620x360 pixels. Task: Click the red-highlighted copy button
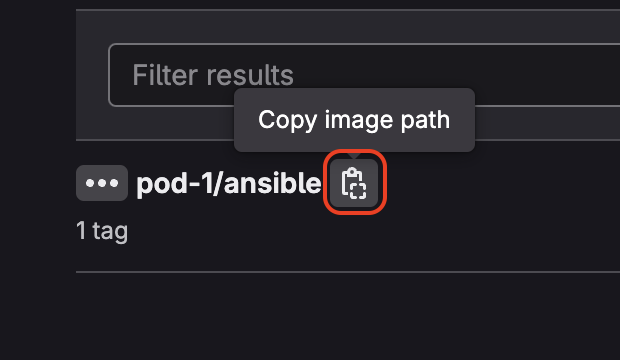[354, 183]
